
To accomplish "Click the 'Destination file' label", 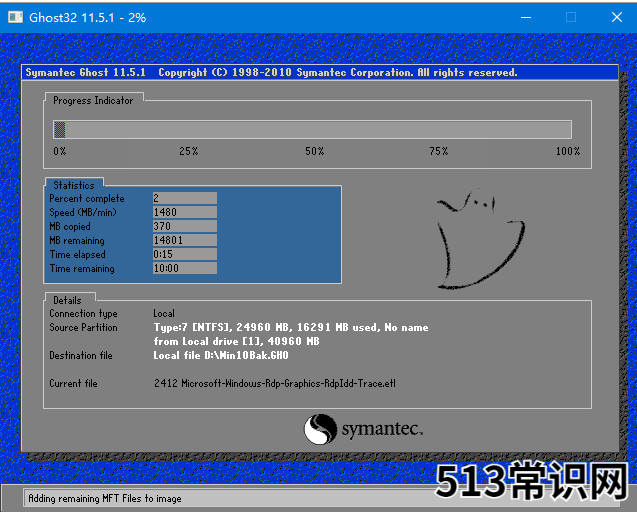I will pyautogui.click(x=81, y=356).
